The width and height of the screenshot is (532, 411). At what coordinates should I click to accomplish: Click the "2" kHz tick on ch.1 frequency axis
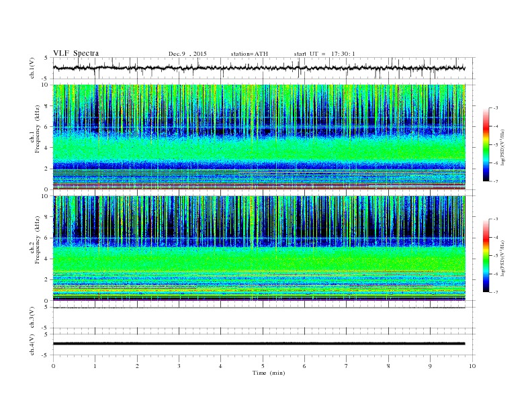[x=46, y=169]
